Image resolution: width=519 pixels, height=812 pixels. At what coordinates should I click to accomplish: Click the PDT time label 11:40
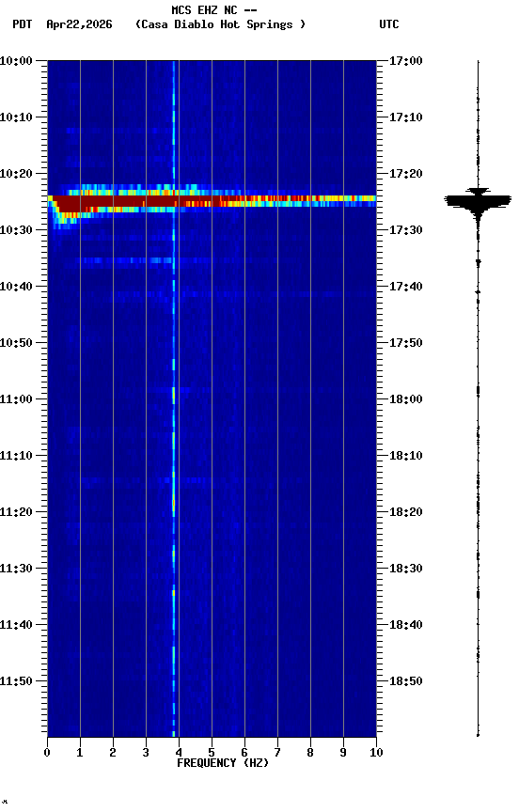[16, 626]
